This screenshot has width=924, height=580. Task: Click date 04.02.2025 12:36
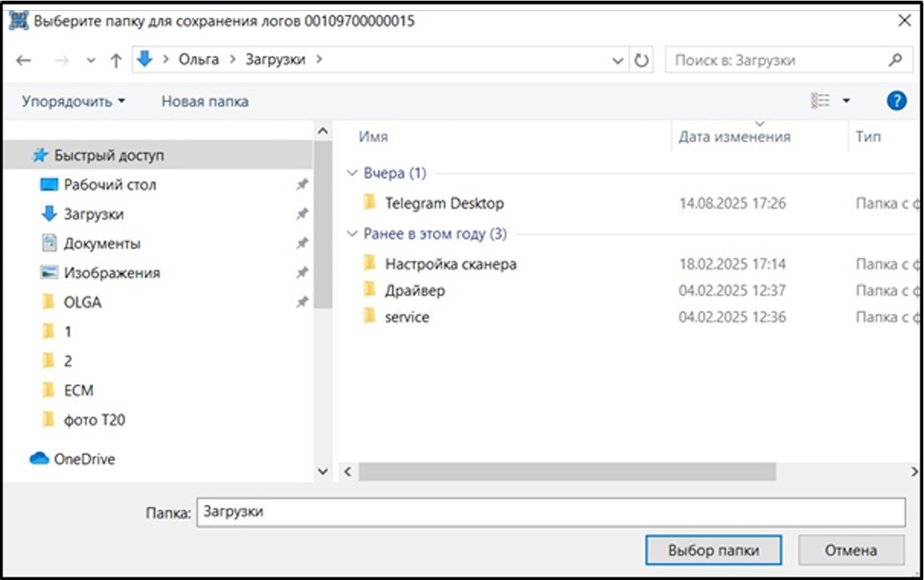(732, 318)
